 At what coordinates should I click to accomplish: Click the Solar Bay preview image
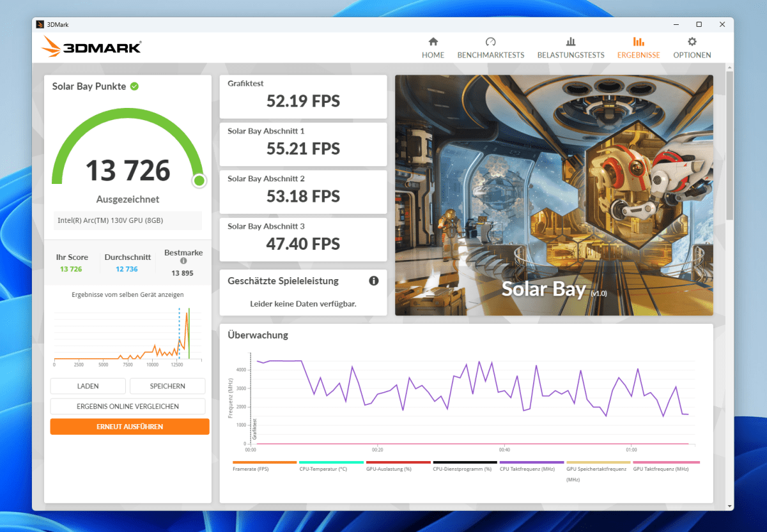(554, 195)
